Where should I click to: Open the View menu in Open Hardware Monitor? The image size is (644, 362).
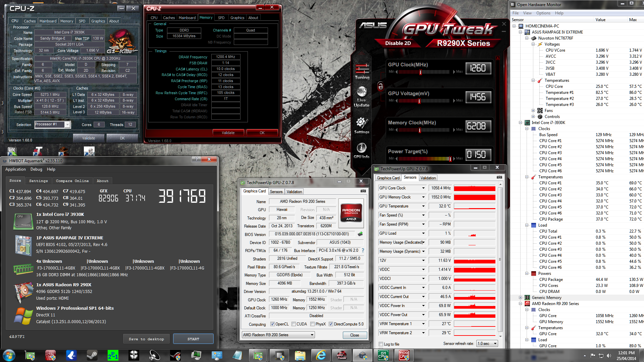[527, 13]
